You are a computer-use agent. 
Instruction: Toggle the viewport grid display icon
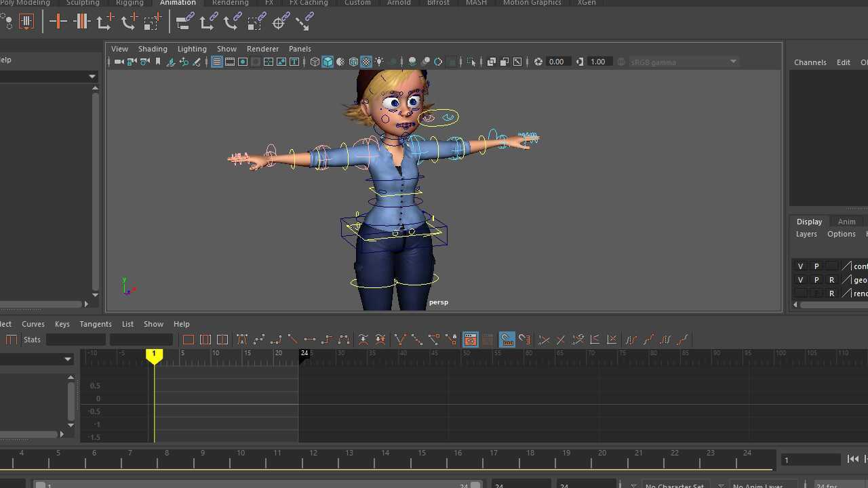point(217,62)
